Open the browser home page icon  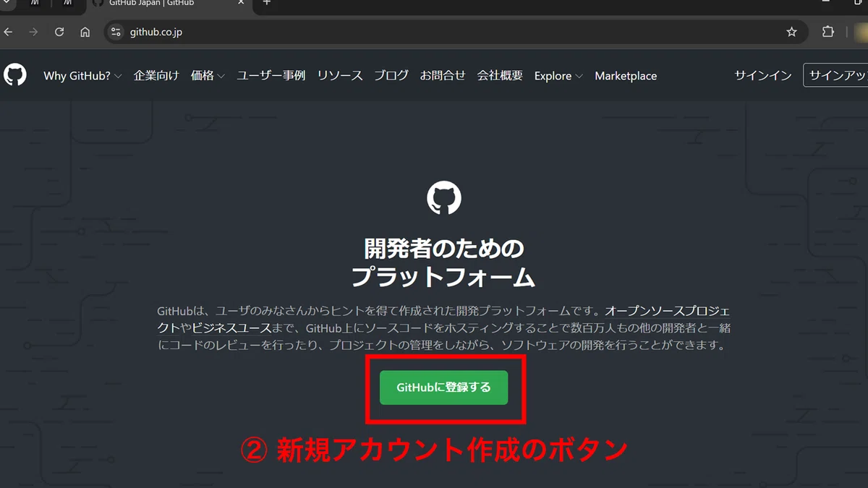85,32
